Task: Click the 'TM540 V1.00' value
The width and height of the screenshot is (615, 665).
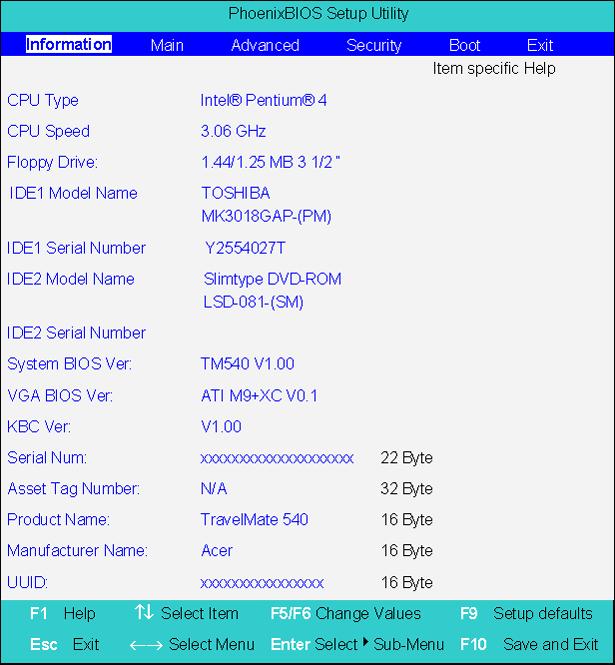Action: [x=247, y=363]
